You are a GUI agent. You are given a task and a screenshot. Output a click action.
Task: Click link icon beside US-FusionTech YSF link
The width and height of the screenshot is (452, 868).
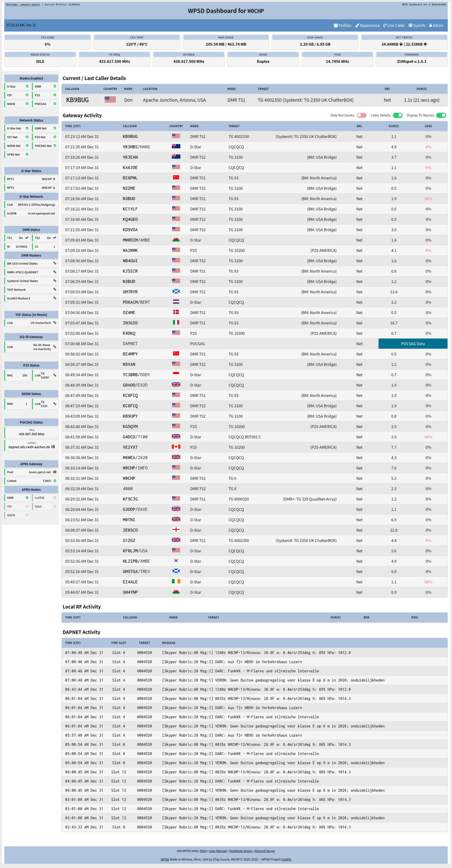click(x=55, y=323)
